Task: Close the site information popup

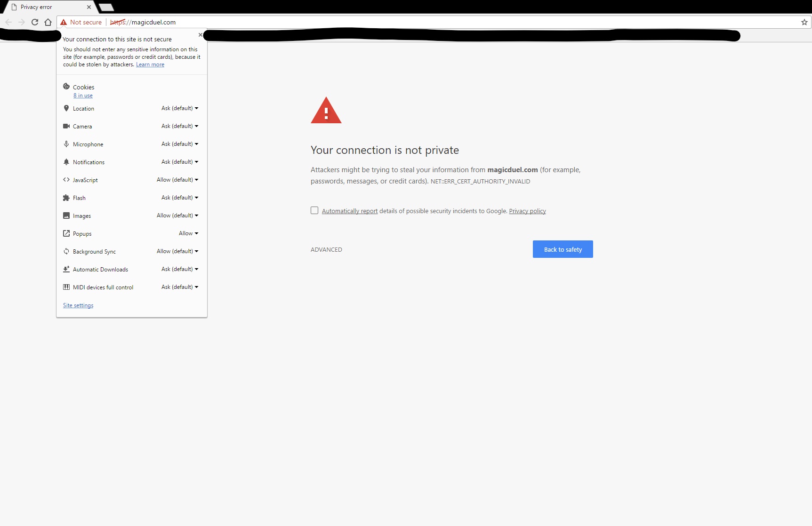Action: [x=201, y=35]
